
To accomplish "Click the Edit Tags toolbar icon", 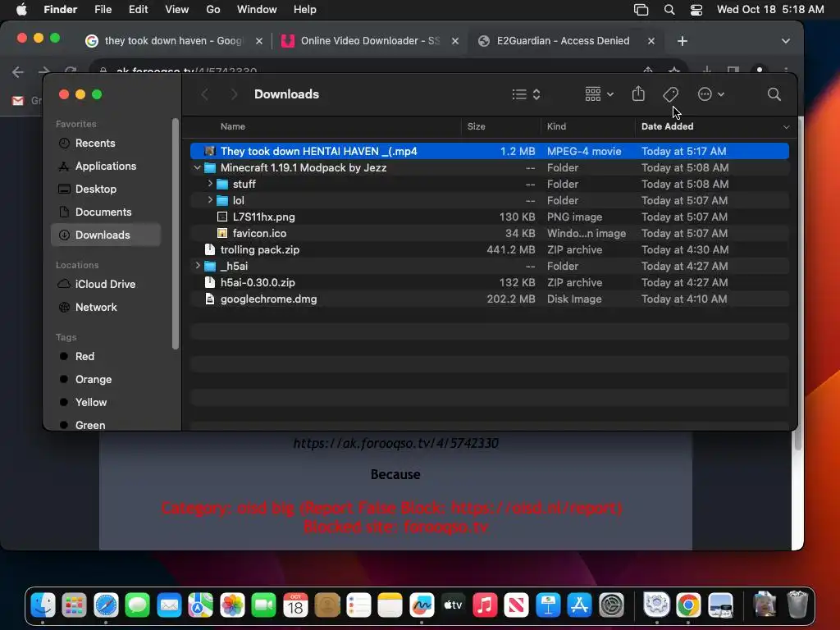I will point(671,94).
